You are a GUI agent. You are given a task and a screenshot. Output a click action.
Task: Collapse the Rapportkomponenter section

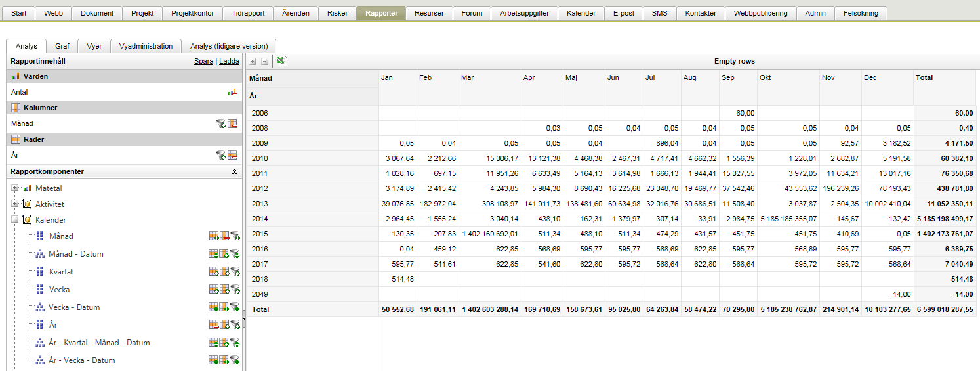point(234,171)
